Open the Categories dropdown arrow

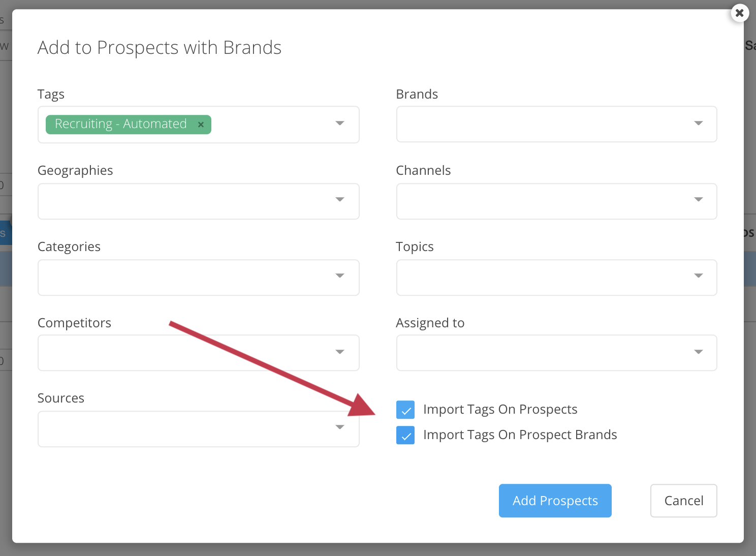(x=340, y=275)
